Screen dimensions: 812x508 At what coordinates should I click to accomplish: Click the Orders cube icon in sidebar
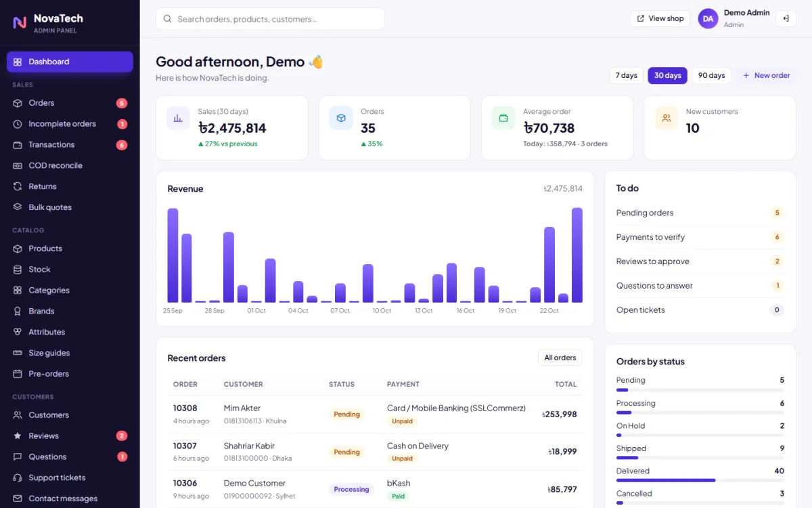click(18, 103)
